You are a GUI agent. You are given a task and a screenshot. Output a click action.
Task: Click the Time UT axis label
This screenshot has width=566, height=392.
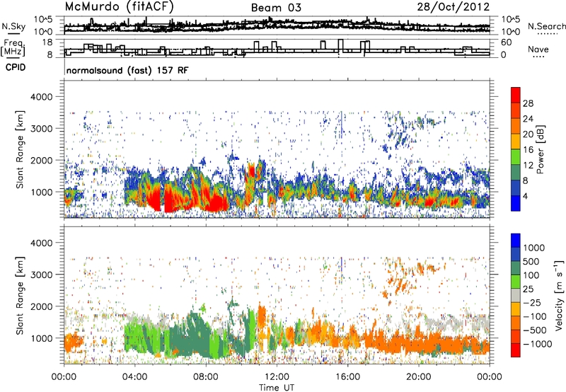click(277, 388)
